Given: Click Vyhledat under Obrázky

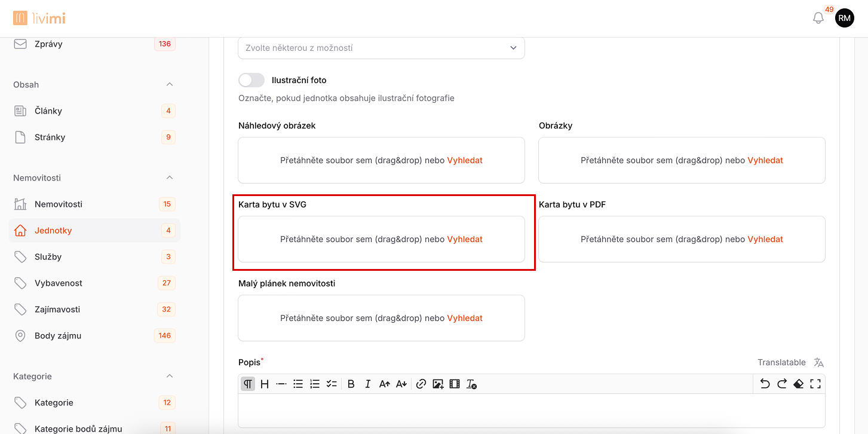Looking at the screenshot, I should coord(765,160).
